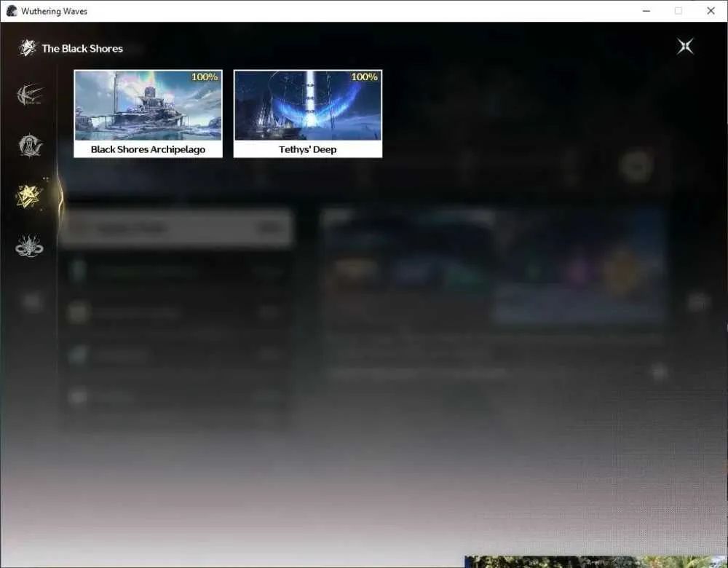Close the Wuthering Waves window
728x568 pixels.
[711, 11]
